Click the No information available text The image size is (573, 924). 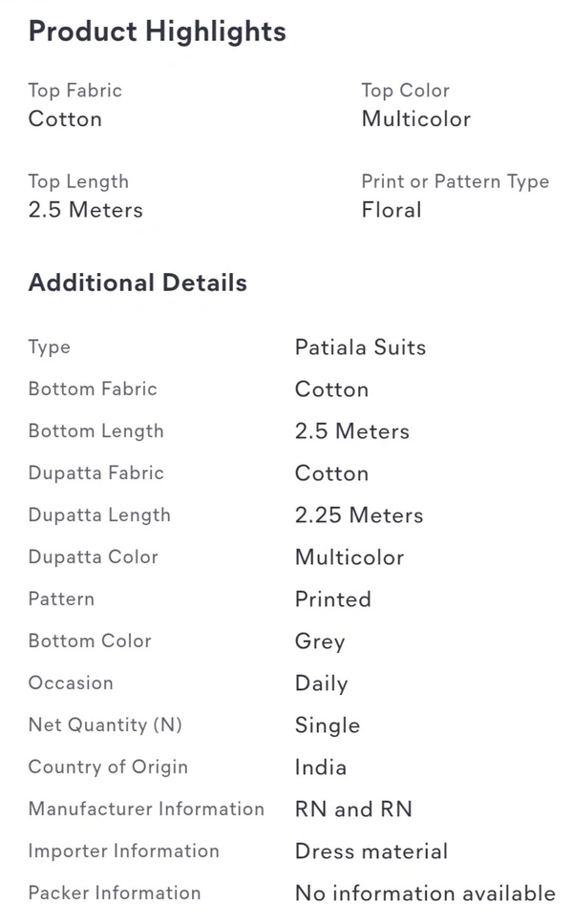[425, 893]
